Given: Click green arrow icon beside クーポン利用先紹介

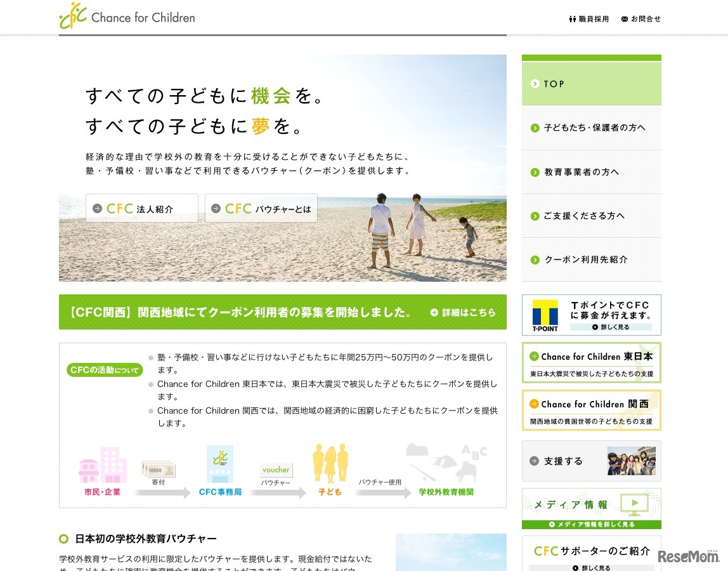Looking at the screenshot, I should tap(535, 260).
